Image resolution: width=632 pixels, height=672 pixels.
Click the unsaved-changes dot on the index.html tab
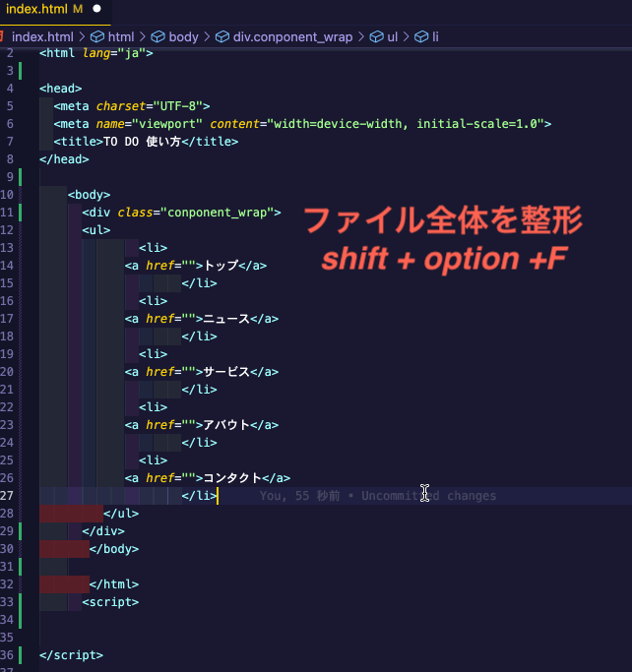(x=98, y=9)
